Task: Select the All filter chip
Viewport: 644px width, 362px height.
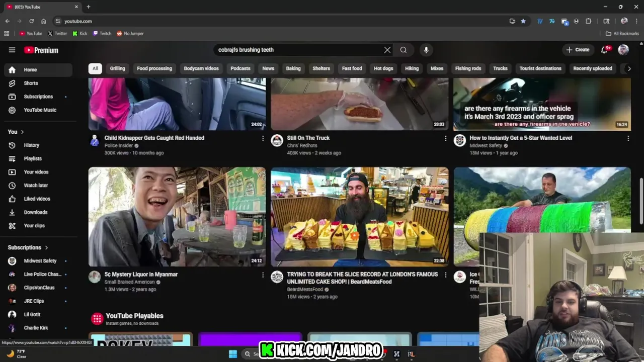Action: pos(95,68)
